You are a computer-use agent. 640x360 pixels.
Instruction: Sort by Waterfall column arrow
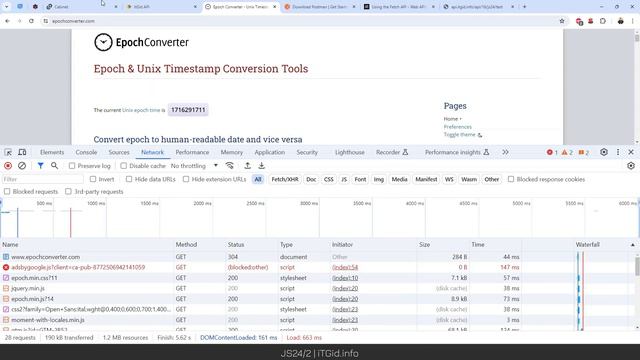pos(633,245)
